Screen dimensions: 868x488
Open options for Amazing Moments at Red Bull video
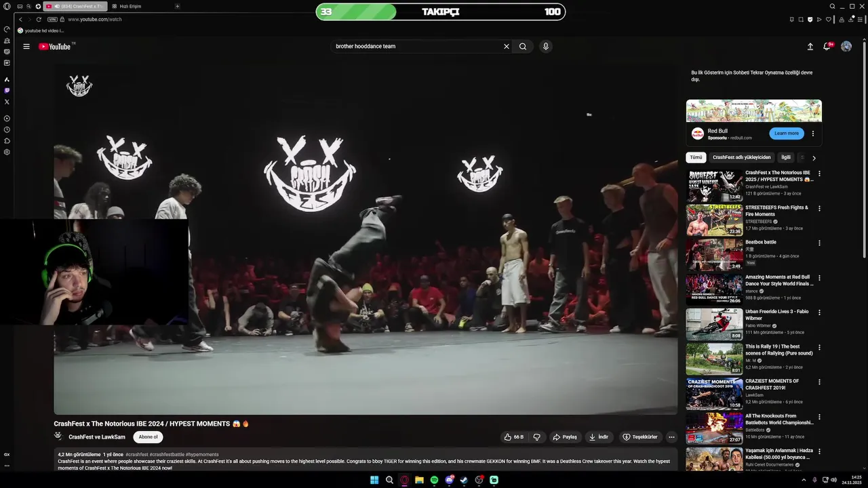(819, 278)
